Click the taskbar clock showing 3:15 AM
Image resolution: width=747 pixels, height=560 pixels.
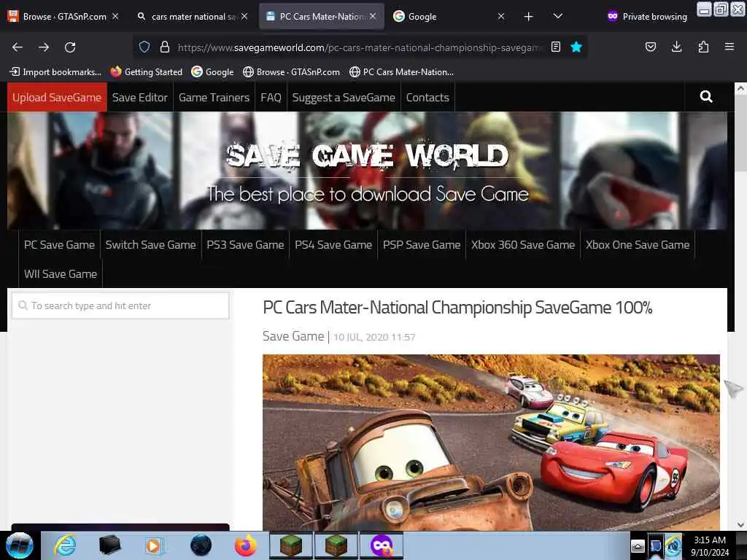click(x=710, y=546)
